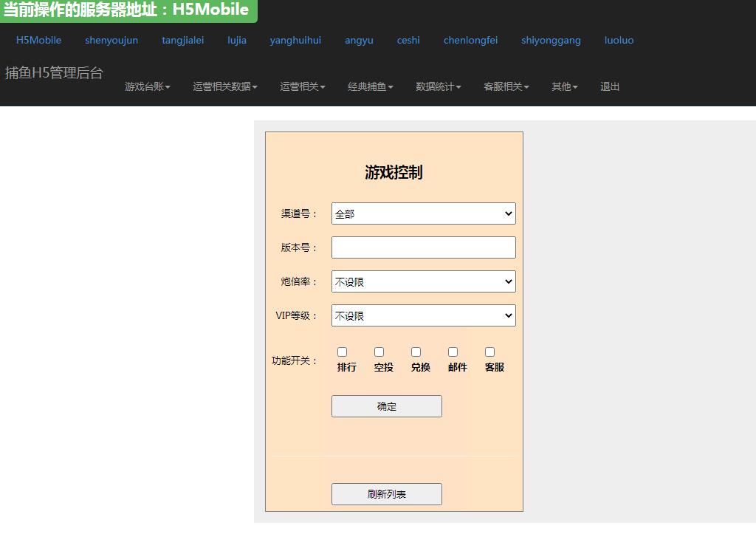
Task: Check the 客服 checkbox
Action: click(x=489, y=352)
